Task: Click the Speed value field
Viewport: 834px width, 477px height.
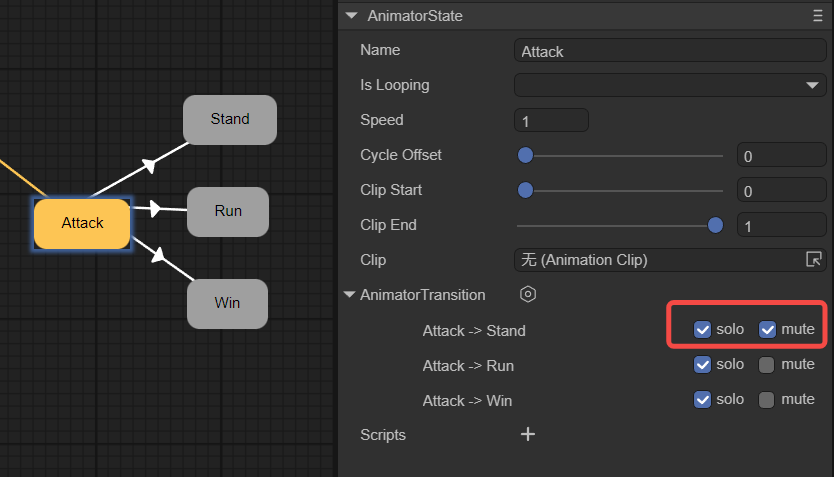Action: coord(551,121)
